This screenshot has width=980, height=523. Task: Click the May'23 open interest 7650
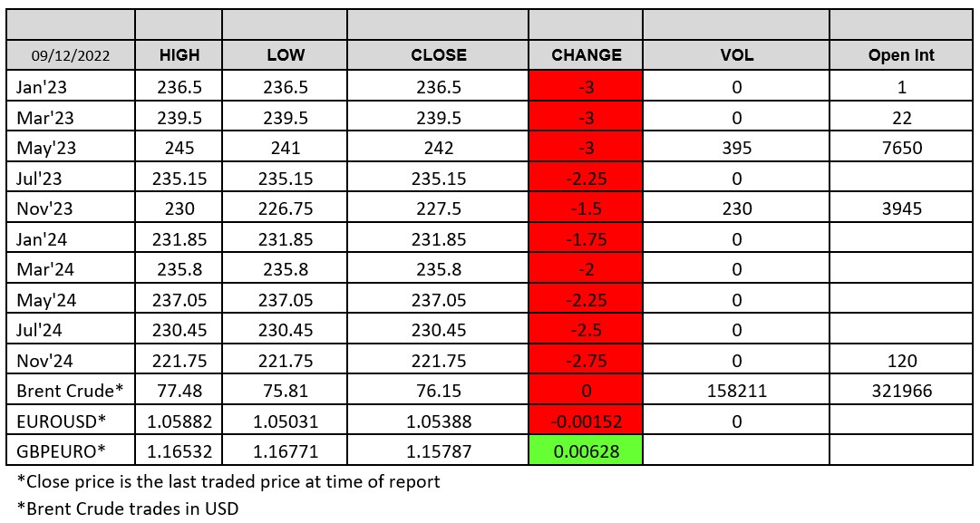[x=901, y=148]
